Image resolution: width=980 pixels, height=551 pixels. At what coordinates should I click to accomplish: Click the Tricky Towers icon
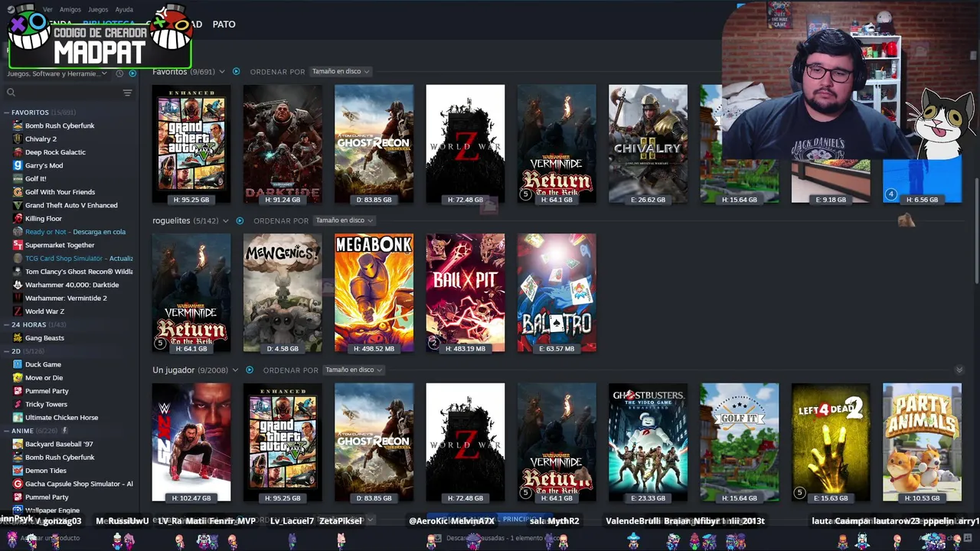(18, 404)
